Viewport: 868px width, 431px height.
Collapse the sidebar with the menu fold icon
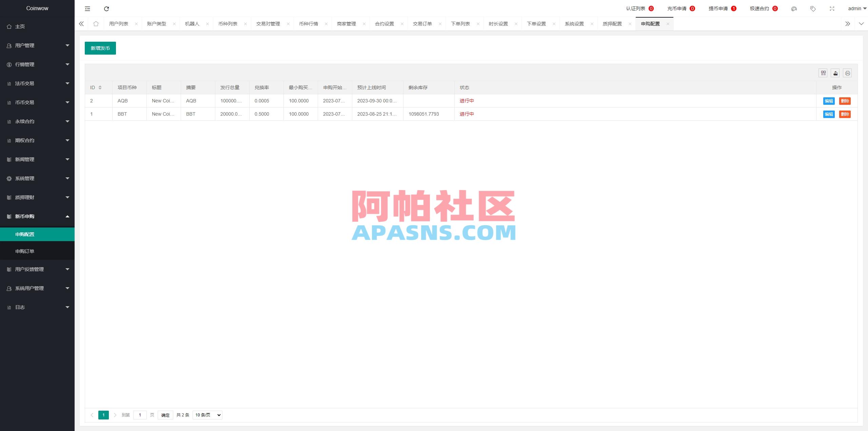click(87, 9)
